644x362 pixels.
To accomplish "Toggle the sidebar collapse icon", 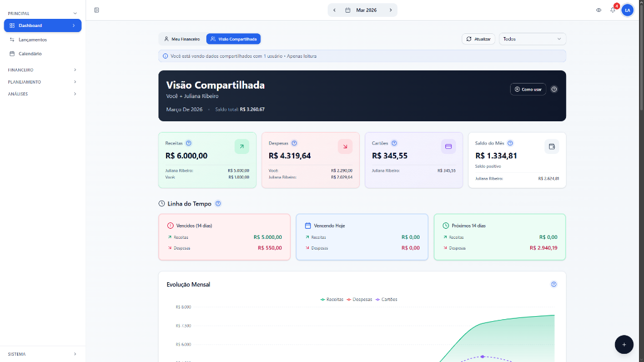I will point(96,10).
